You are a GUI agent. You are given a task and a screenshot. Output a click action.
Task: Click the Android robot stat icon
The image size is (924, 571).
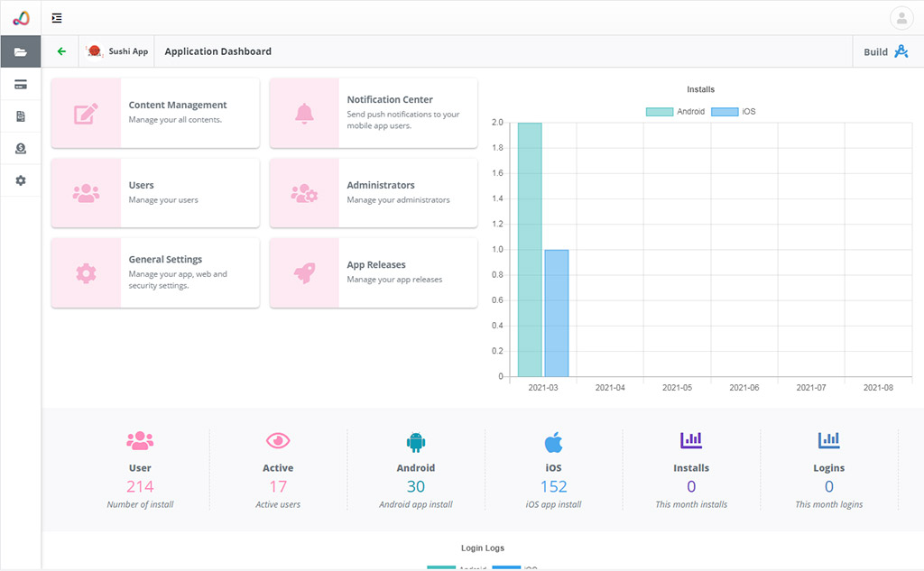coord(415,442)
